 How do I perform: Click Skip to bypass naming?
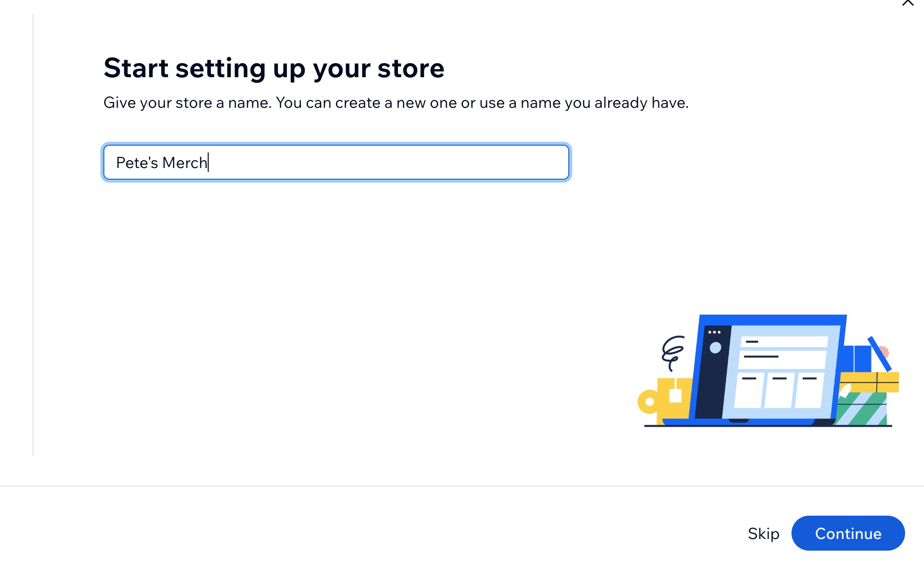[x=762, y=533]
